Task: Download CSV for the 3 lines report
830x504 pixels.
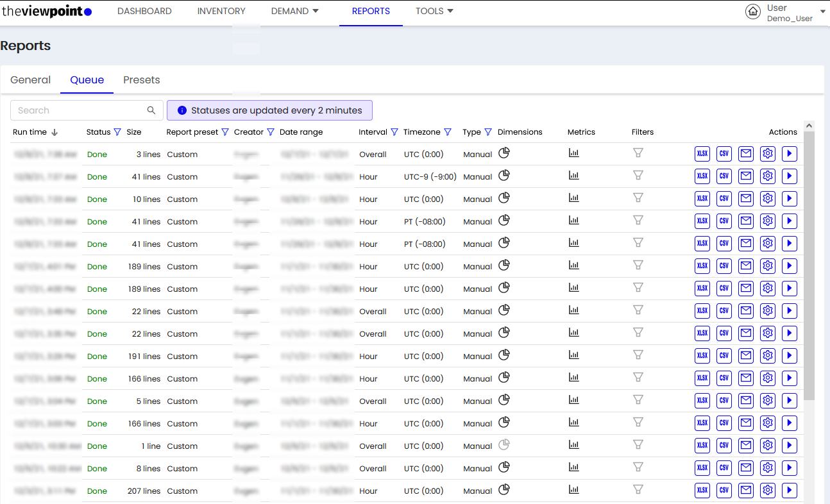Action: (724, 154)
